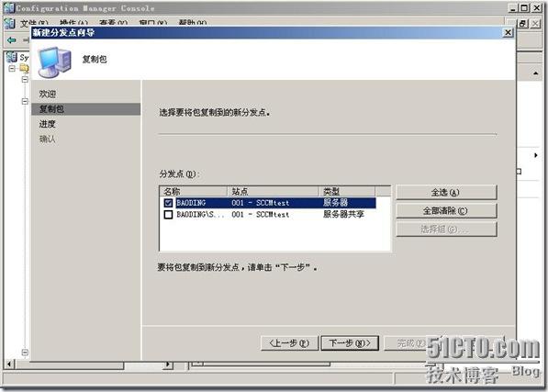This screenshot has height=392, width=548.
Task: Select the 复制包 wizard step
Action: pos(86,109)
